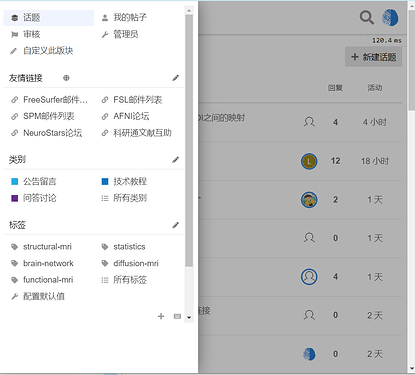
Task: Open the 话题 topics menu item
Action: click(49, 18)
